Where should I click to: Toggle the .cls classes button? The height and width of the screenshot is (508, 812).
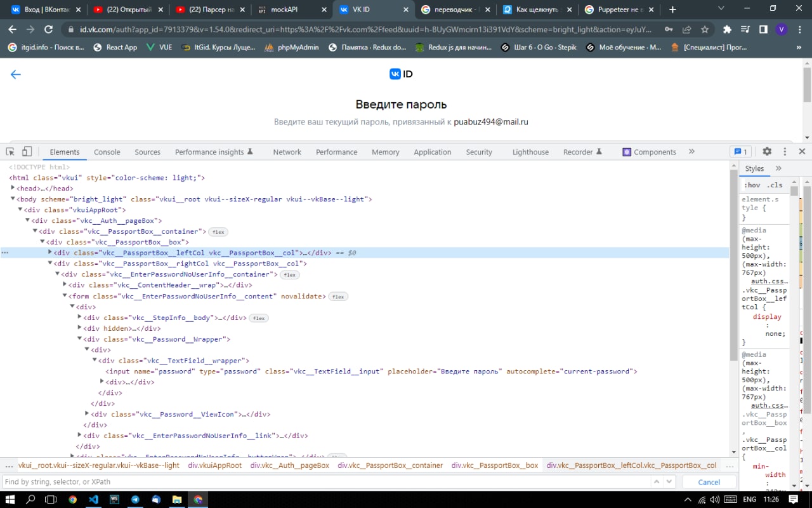tap(775, 185)
